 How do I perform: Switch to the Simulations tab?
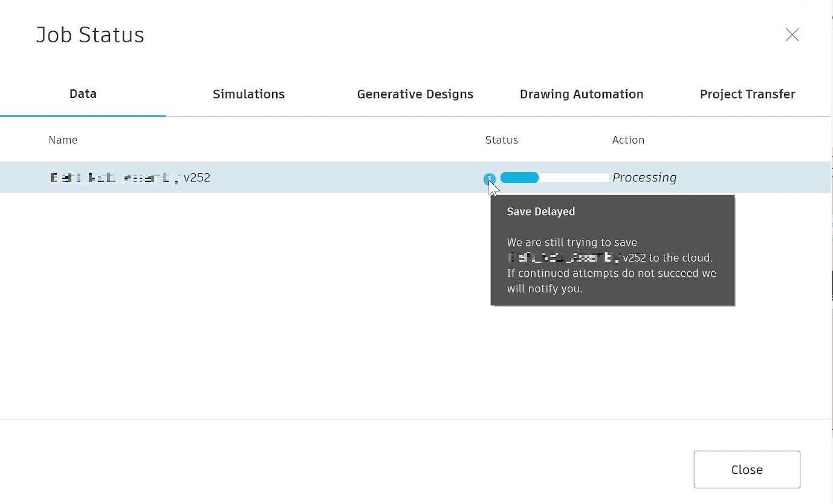(248, 94)
